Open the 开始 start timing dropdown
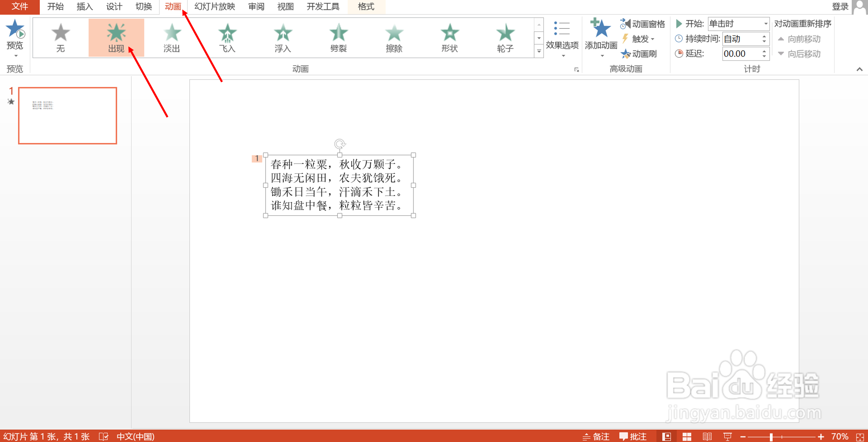This screenshot has width=868, height=442. click(x=765, y=24)
